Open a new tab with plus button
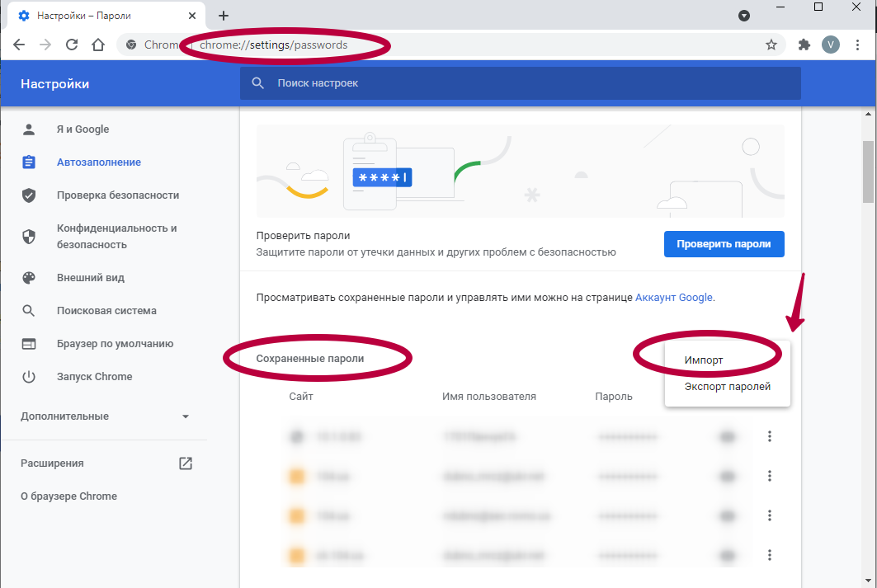Image resolution: width=877 pixels, height=588 pixels. [x=224, y=16]
